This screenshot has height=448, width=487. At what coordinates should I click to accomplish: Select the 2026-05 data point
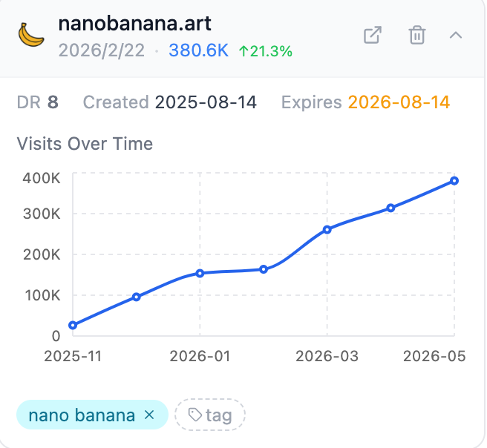[x=454, y=180]
